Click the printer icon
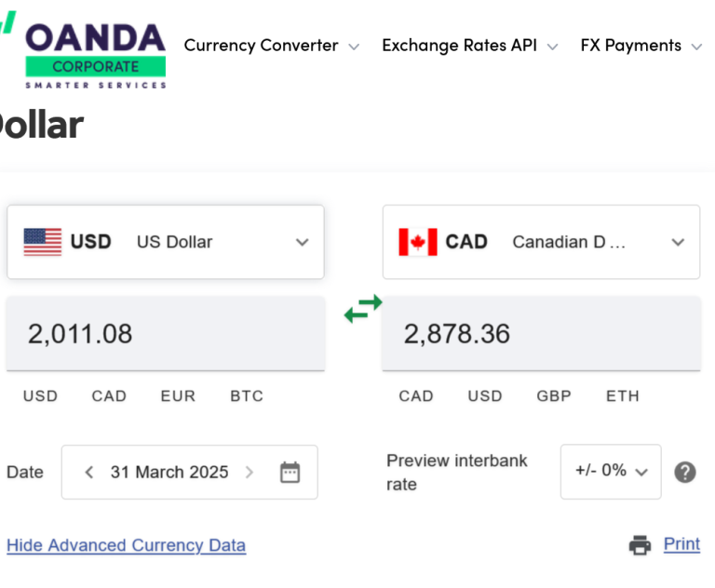Viewport: 715px width, 588px height. tap(640, 545)
